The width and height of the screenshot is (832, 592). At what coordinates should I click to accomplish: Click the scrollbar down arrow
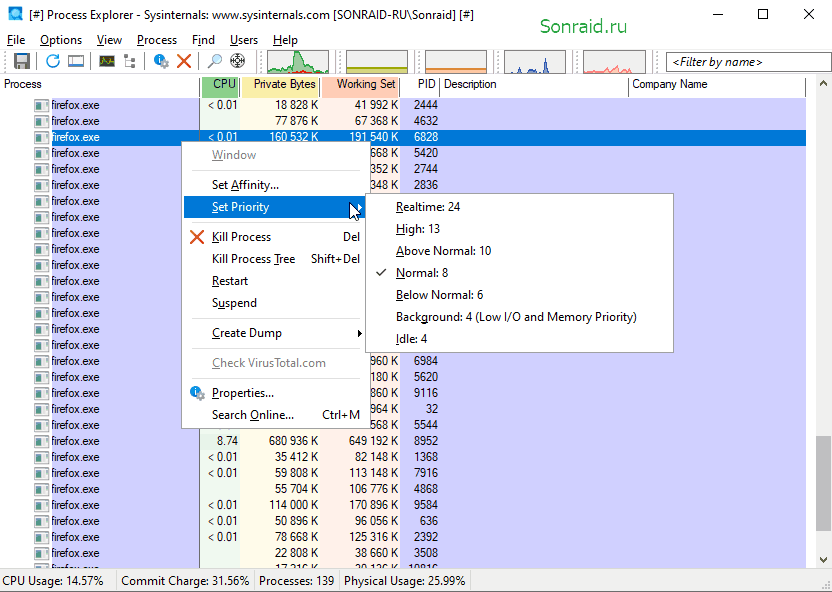(823, 559)
